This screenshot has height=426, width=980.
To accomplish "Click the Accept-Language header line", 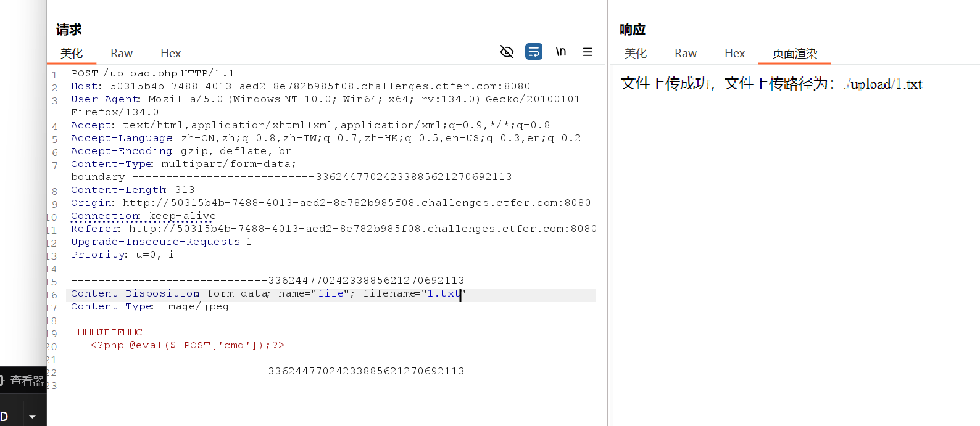I will point(326,138).
